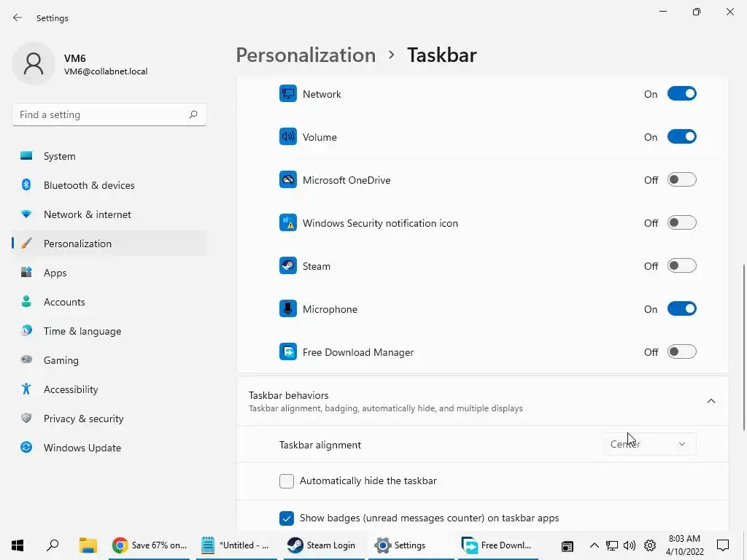Open File Explorer from the taskbar
Screen dimensions: 747x560
click(x=88, y=545)
